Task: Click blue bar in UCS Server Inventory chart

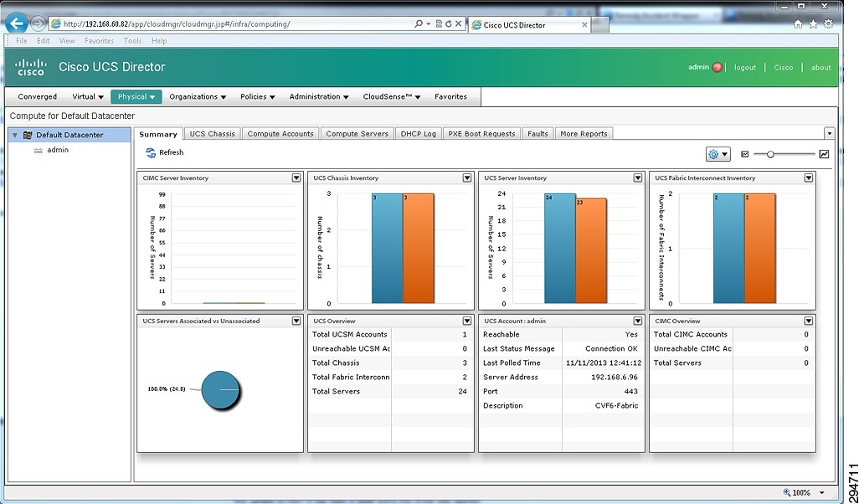Action: coord(560,248)
